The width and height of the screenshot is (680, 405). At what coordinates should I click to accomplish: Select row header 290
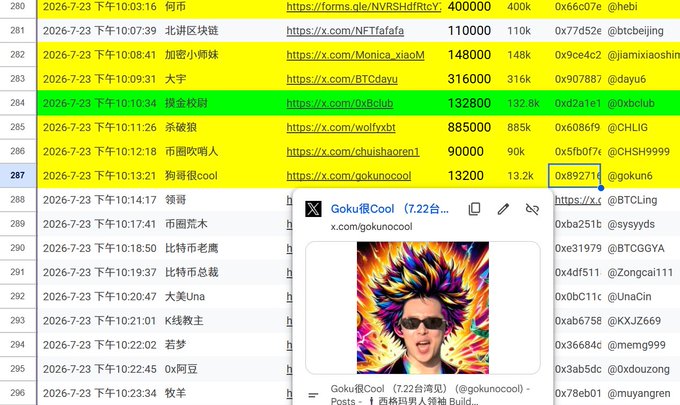pos(18,248)
